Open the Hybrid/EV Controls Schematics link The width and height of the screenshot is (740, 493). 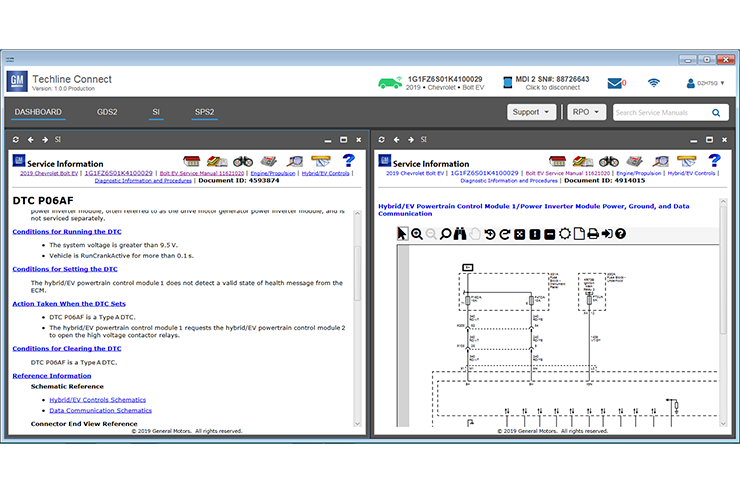[97, 400]
